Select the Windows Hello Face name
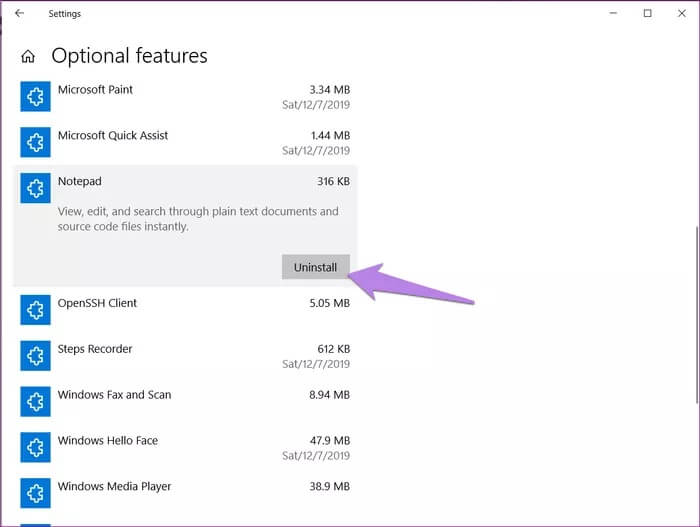Viewport: 700px width, 527px height. (108, 441)
